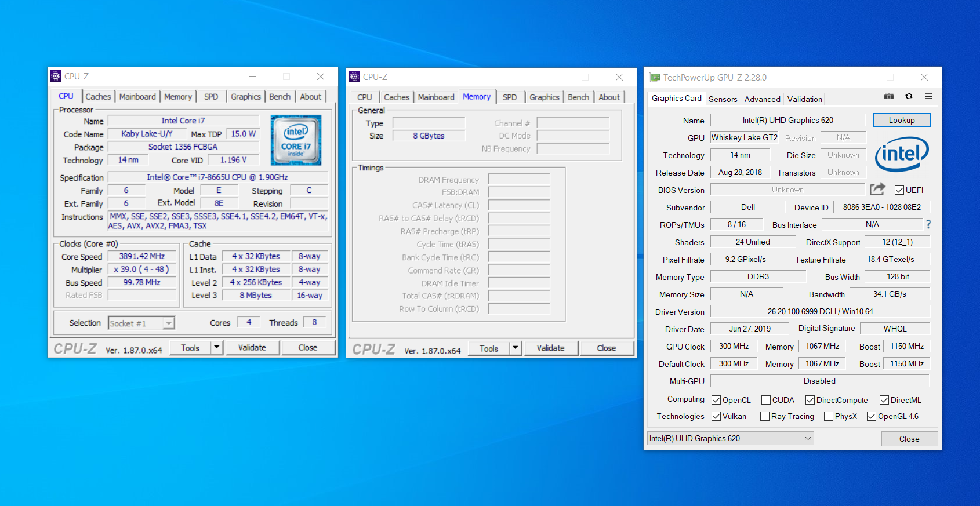This screenshot has width=980, height=506.
Task: Switch to Caches tab in left CPU-Z
Action: pyautogui.click(x=98, y=97)
